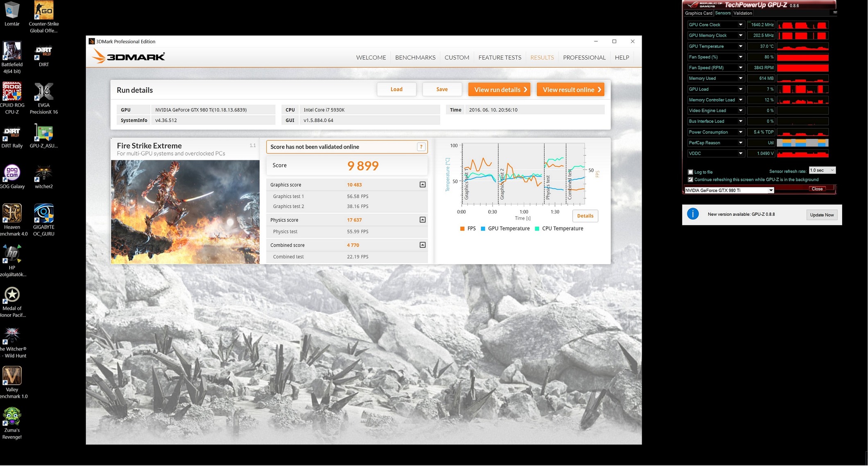Open the FEATURE TESTS tab
Image resolution: width=868 pixels, height=466 pixels.
tap(500, 57)
